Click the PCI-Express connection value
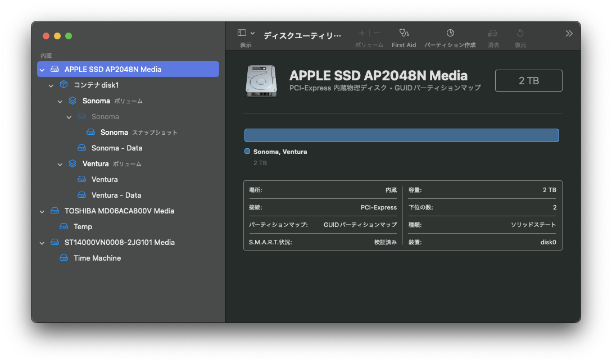 (x=379, y=207)
